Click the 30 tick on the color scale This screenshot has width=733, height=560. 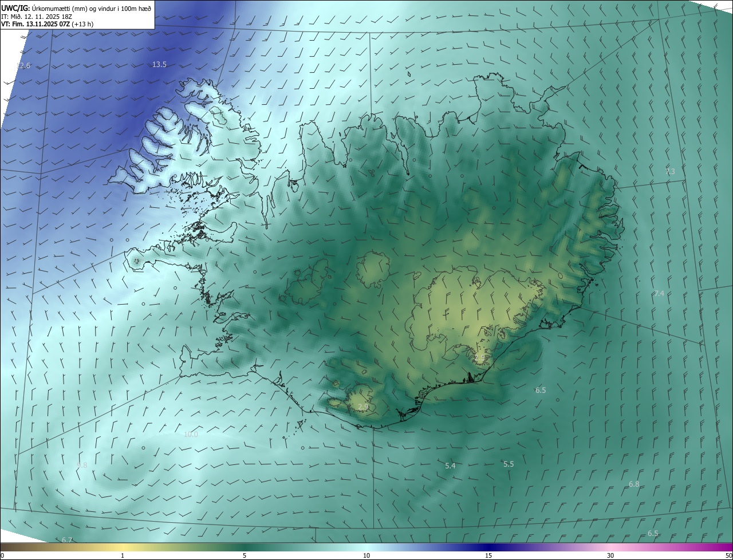[x=610, y=555]
